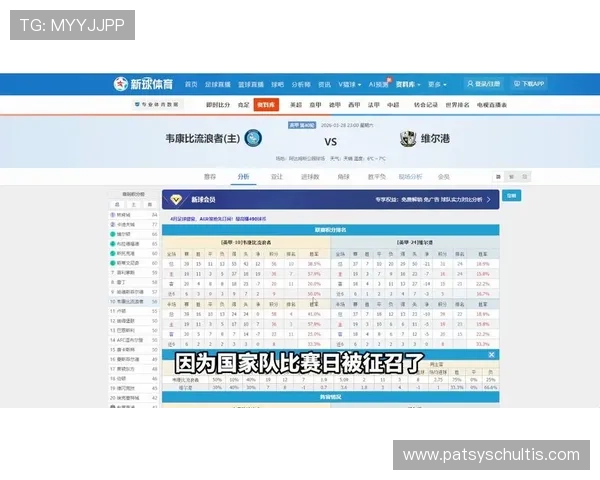The image size is (600, 480).
Task: Open 篮球直播 in the top navigation
Action: point(251,84)
